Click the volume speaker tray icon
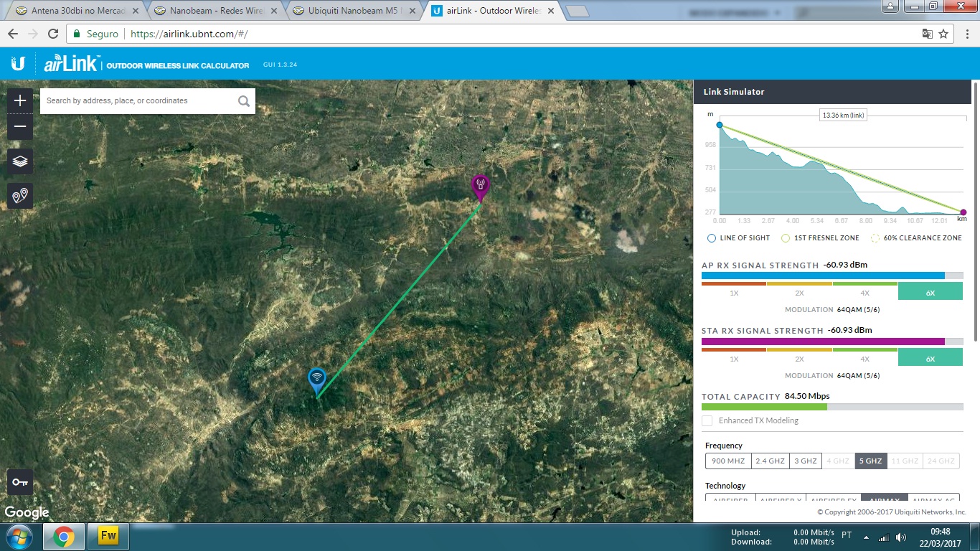This screenshot has width=980, height=551. point(901,537)
